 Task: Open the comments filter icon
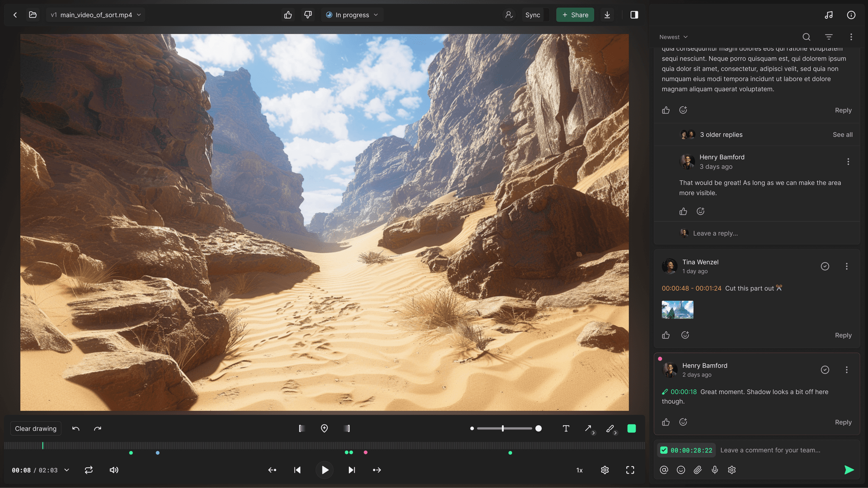click(x=829, y=37)
